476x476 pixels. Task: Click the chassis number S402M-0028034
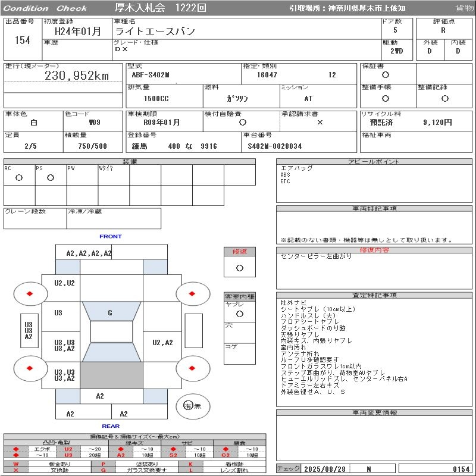[x=275, y=146]
